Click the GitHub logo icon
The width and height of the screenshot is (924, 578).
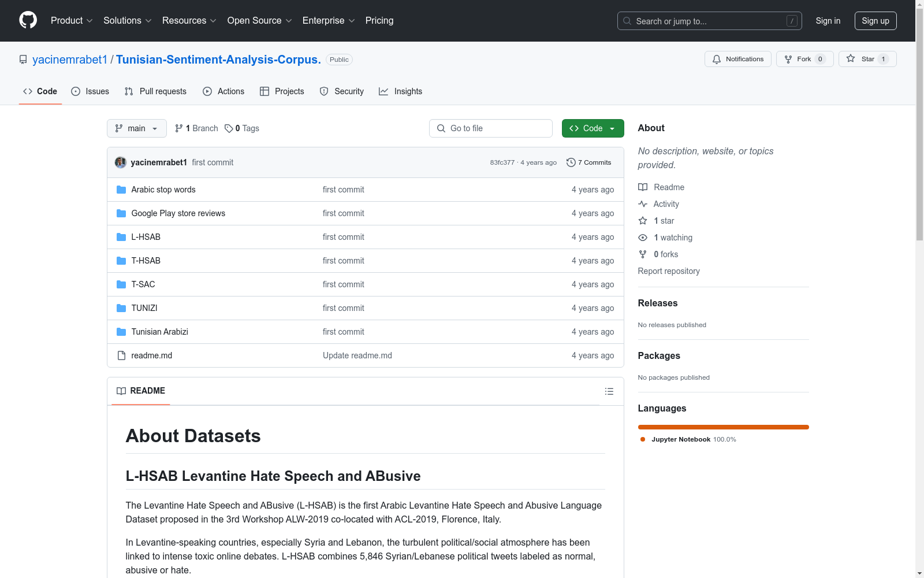pos(28,20)
